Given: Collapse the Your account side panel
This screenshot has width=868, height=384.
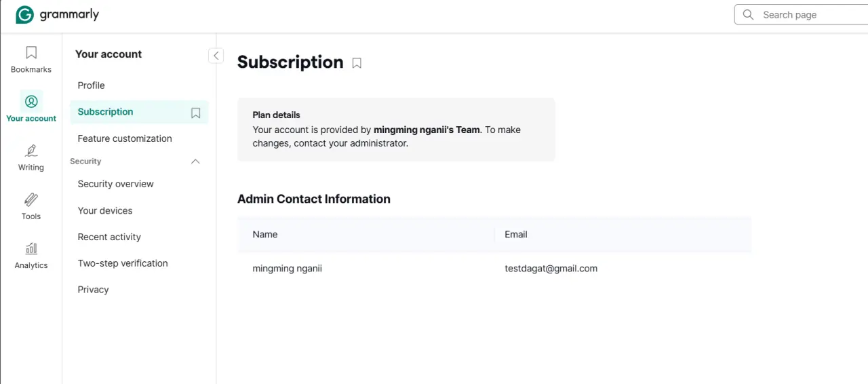Looking at the screenshot, I should pyautogui.click(x=216, y=56).
